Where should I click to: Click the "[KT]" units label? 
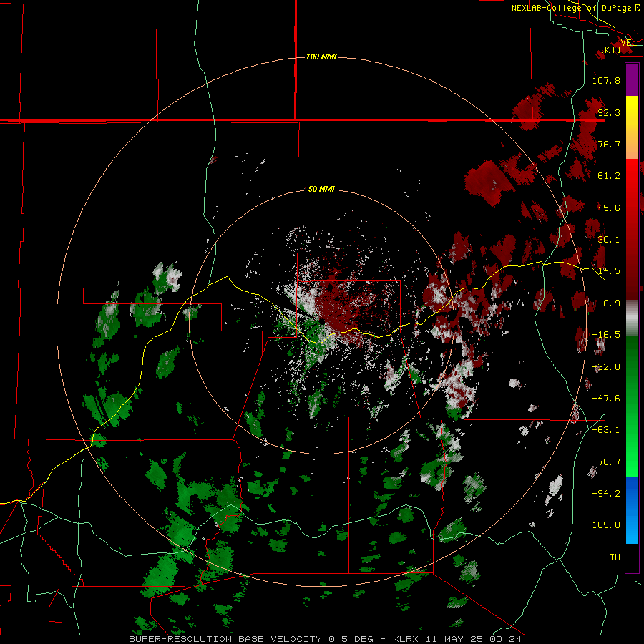(x=611, y=49)
